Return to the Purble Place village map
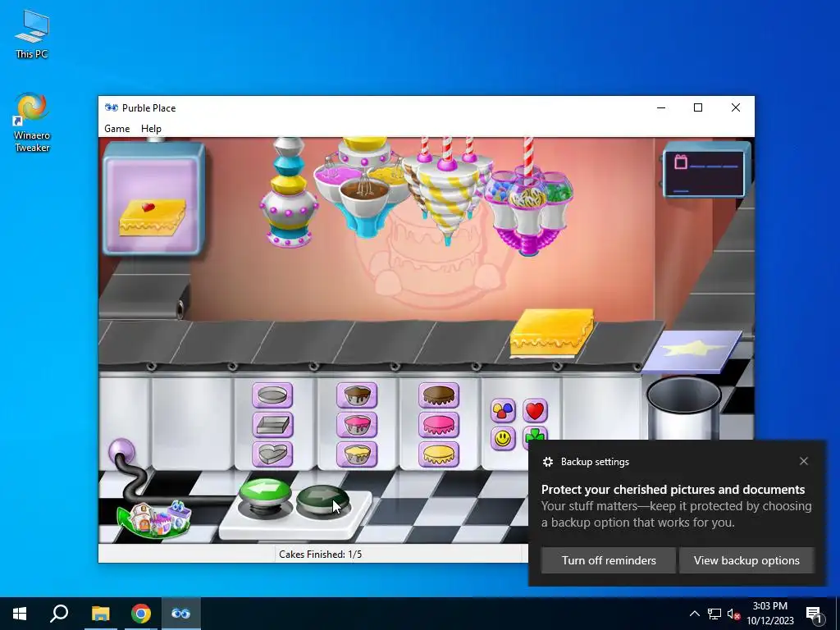The image size is (840, 630). coord(154,518)
